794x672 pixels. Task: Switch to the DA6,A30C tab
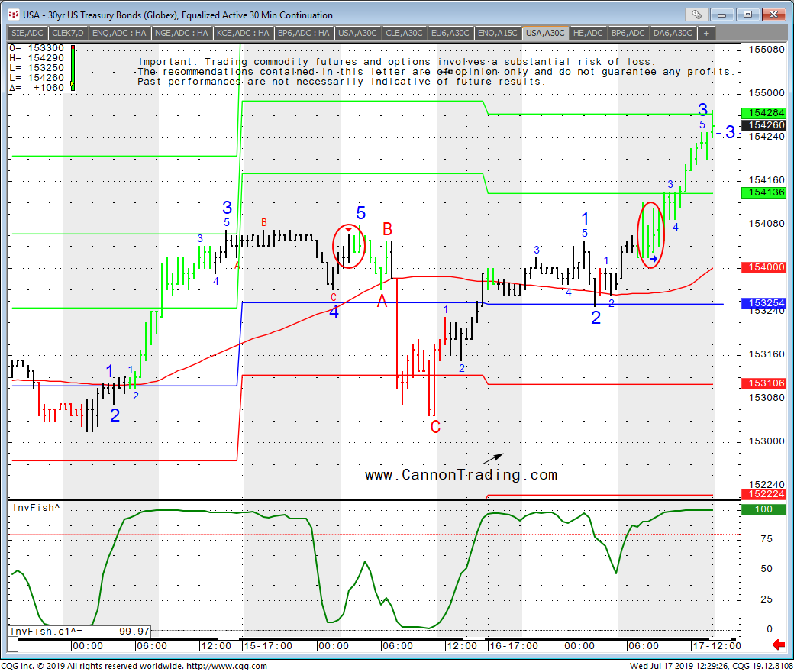point(673,33)
